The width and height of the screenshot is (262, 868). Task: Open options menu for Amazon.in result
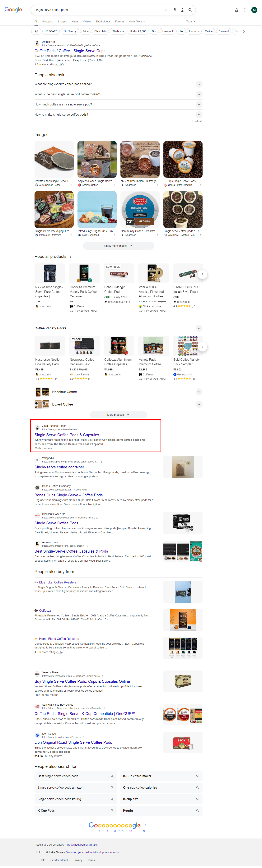click(103, 45)
